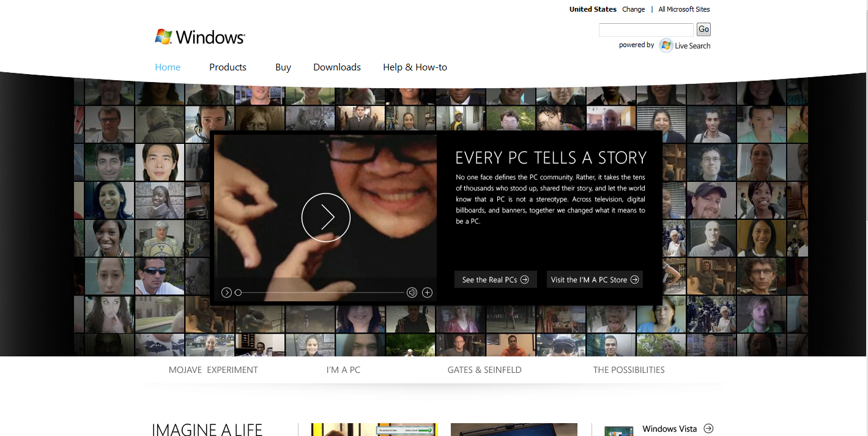The width and height of the screenshot is (868, 436).
Task: Click the plus icon in the video controls
Action: pos(428,293)
